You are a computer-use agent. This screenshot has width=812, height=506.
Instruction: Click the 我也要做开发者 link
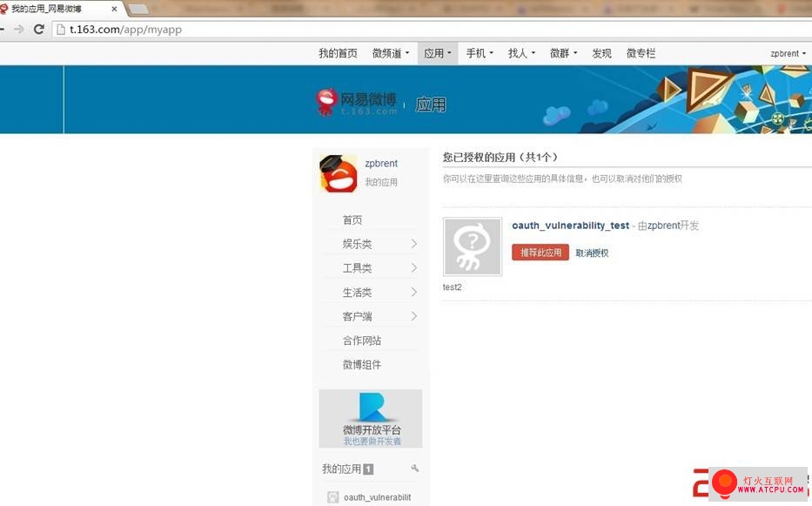[372, 442]
